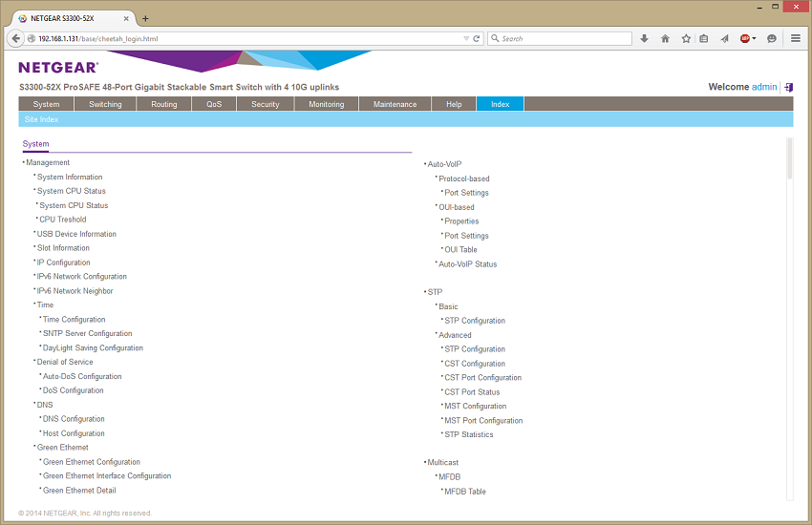The width and height of the screenshot is (812, 525).
Task: Open Auto-VoIP Status link
Action: tap(468, 263)
